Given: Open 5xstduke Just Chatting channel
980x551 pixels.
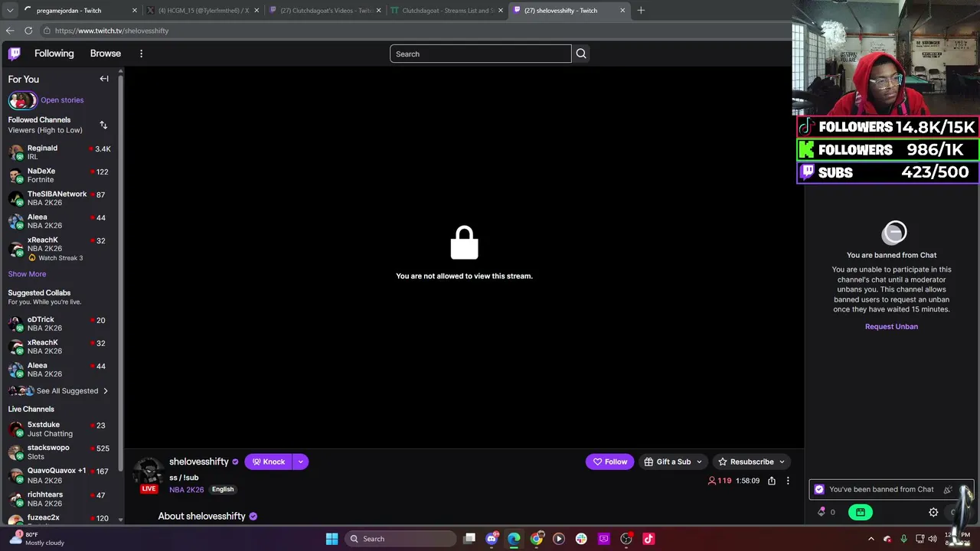Looking at the screenshot, I should coord(60,429).
